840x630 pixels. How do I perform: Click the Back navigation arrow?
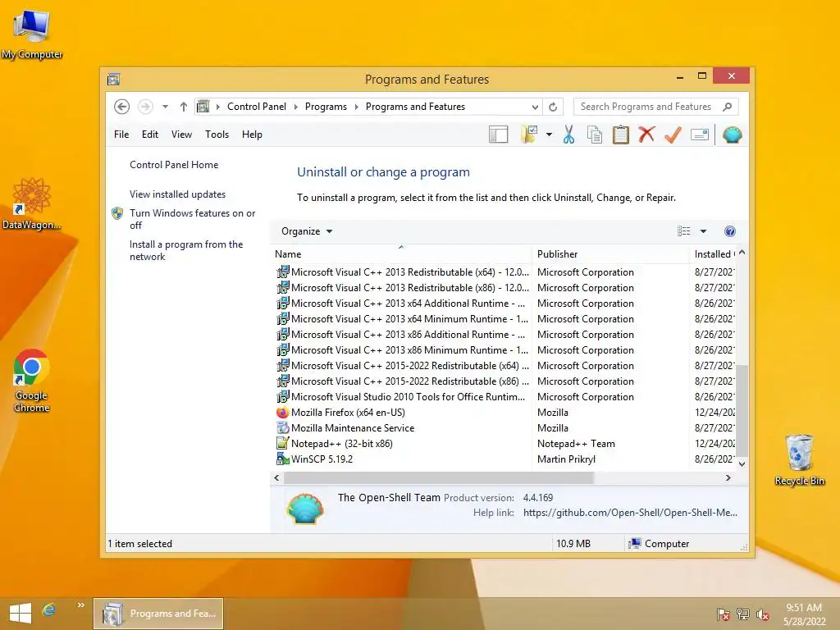click(x=121, y=107)
